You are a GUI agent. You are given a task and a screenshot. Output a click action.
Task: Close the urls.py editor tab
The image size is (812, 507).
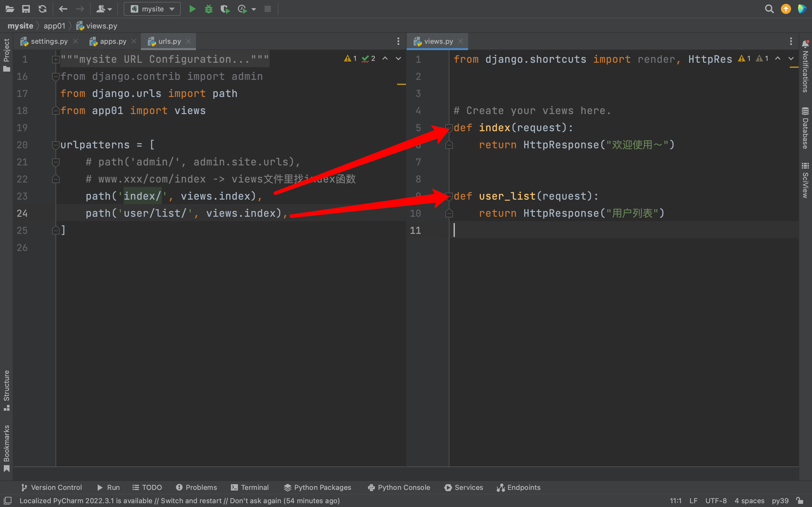click(189, 41)
